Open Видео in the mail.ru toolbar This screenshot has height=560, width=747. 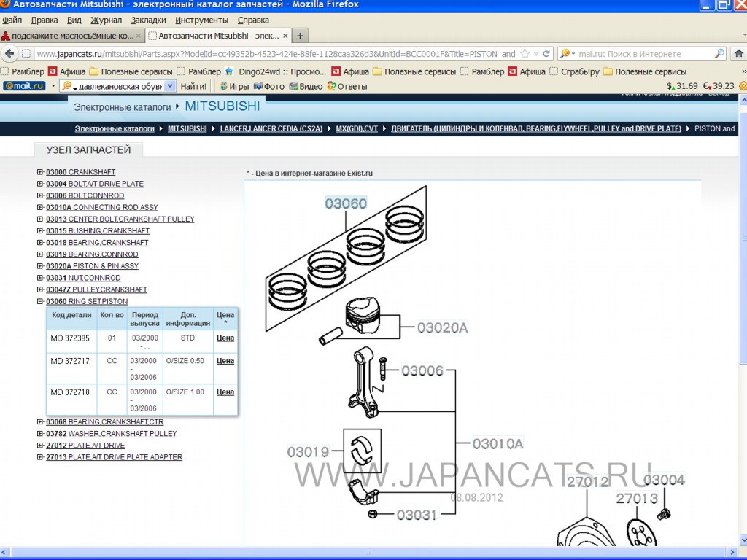coord(306,86)
